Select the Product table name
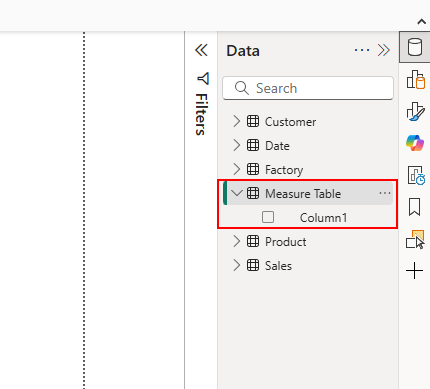 click(x=285, y=242)
